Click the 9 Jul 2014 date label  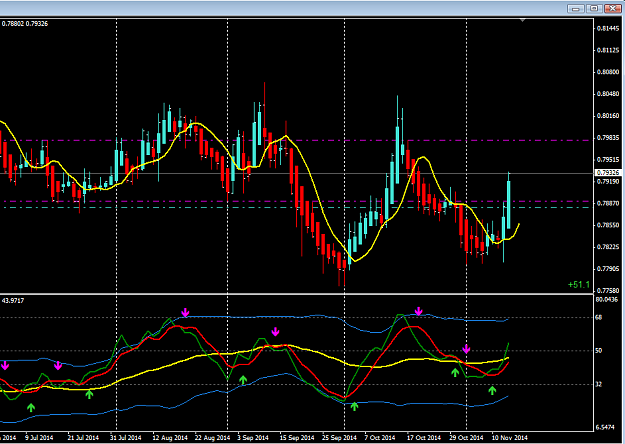pyautogui.click(x=39, y=438)
